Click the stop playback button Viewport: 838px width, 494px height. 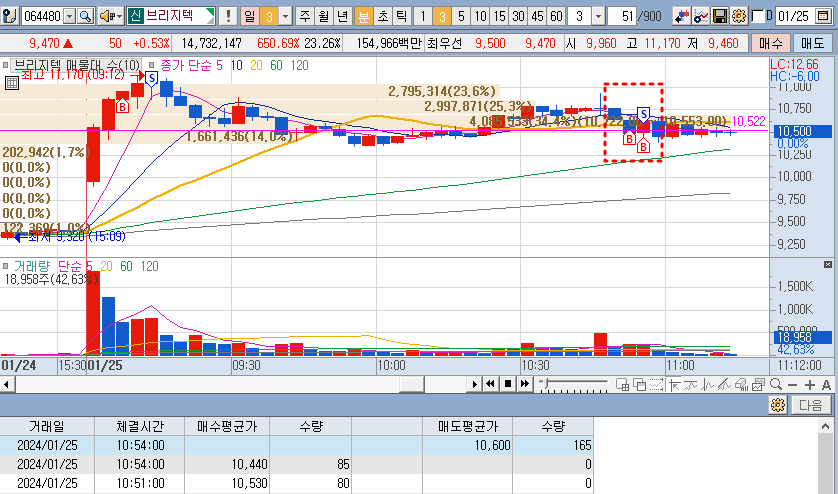(x=508, y=384)
